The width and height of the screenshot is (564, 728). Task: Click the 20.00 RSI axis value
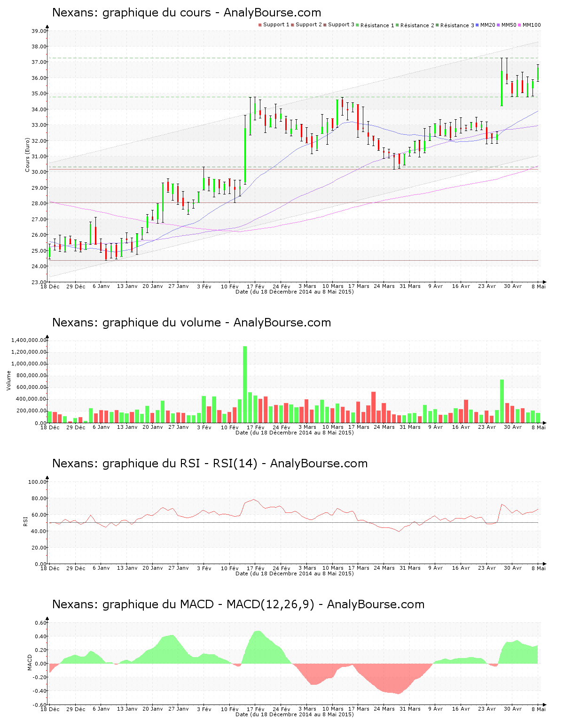[39, 548]
